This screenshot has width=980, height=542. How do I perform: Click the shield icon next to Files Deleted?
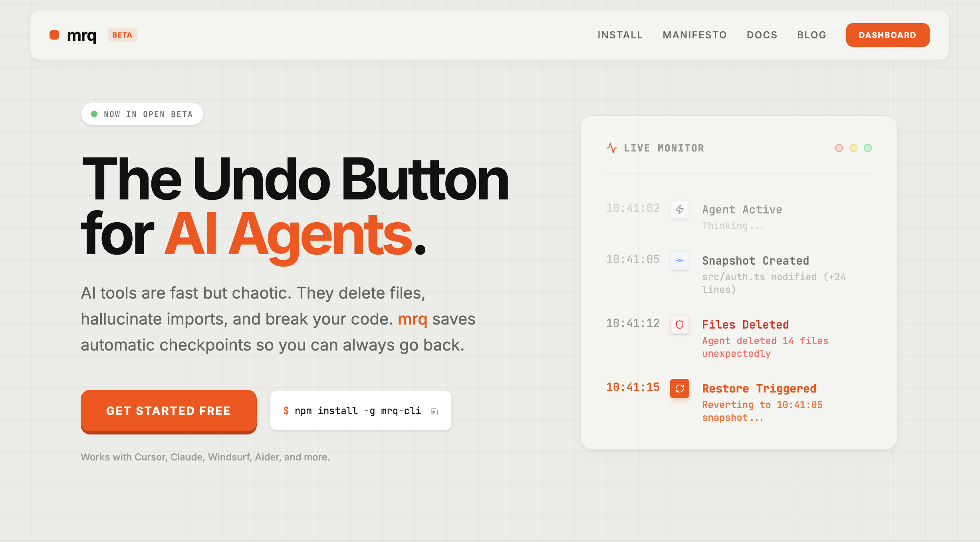pos(679,325)
